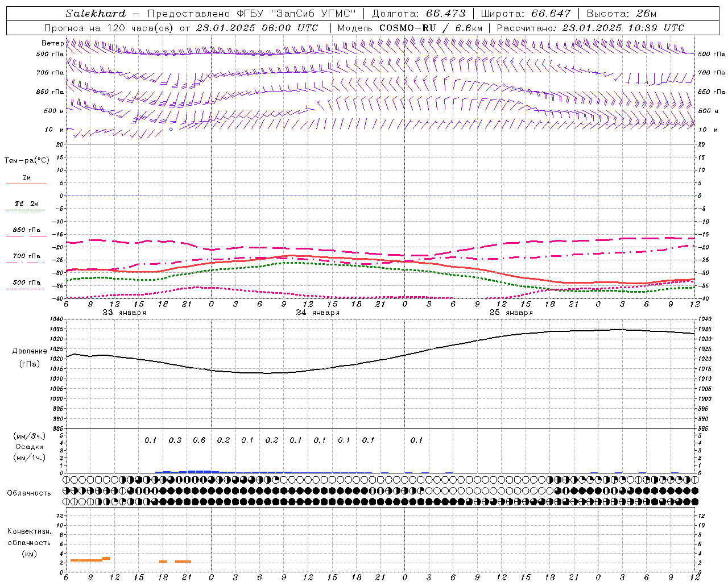Select the (мм/3ч.) precipitation unit label
The height and width of the screenshot is (582, 728).
pos(30,436)
